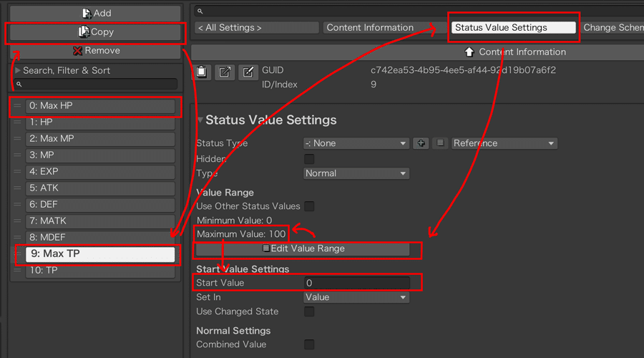Click the Start Value input field
Screen dimensions: 644x358
pyautogui.click(x=356, y=283)
